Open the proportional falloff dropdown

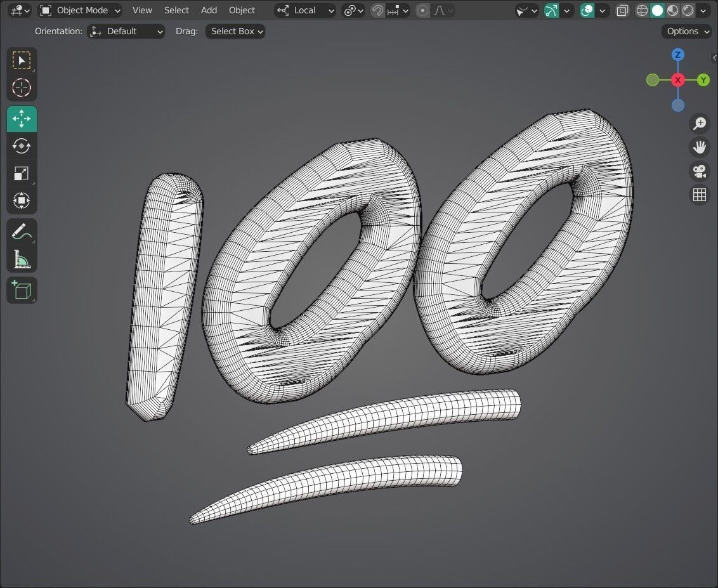tap(443, 11)
